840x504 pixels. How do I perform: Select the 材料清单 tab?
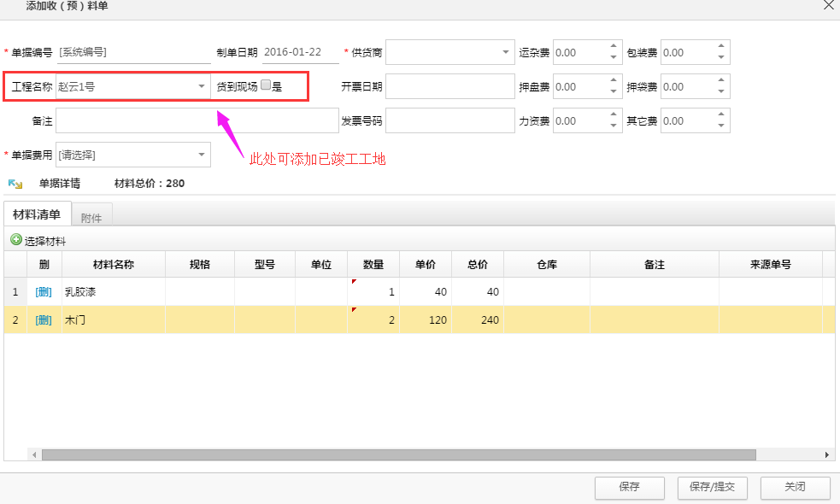coord(37,214)
